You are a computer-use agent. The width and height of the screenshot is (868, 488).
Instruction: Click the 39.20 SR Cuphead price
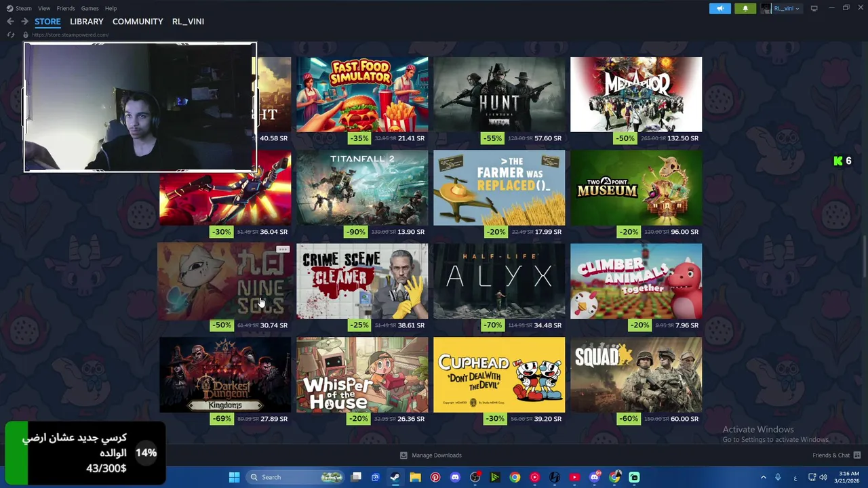[547, 419]
